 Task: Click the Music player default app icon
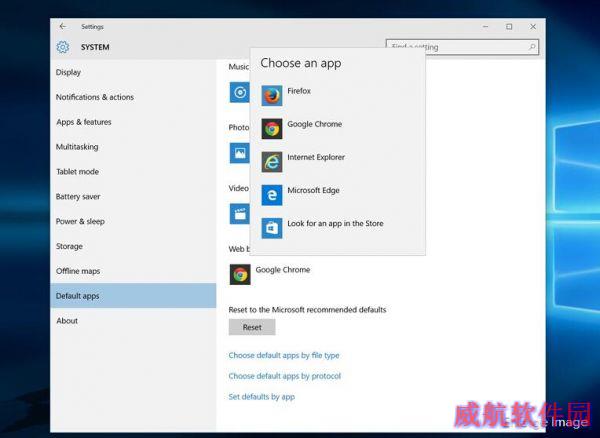tap(240, 92)
